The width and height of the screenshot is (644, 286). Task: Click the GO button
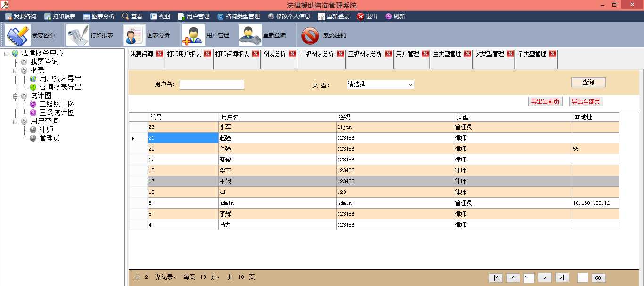click(x=598, y=278)
